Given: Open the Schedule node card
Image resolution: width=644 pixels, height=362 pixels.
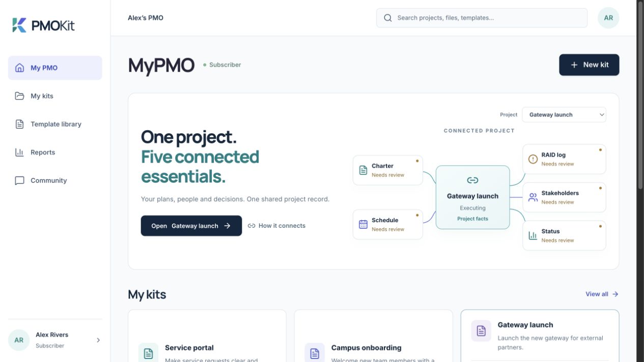Looking at the screenshot, I should click(x=388, y=224).
